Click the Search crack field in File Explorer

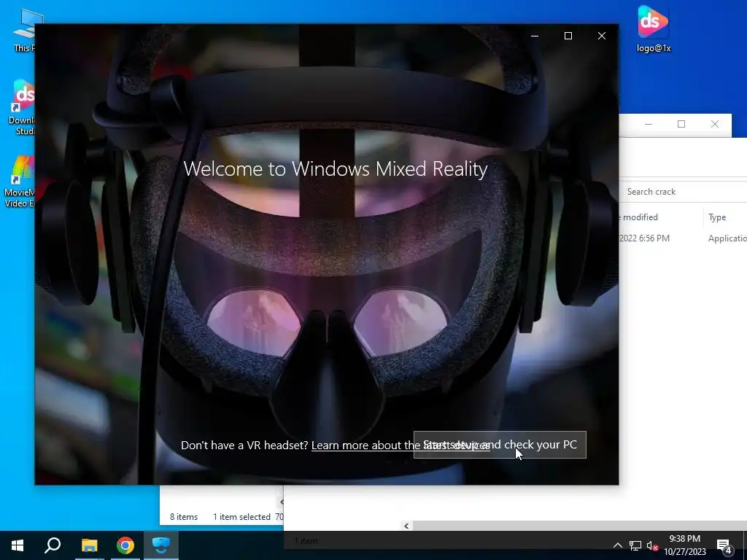[684, 192]
